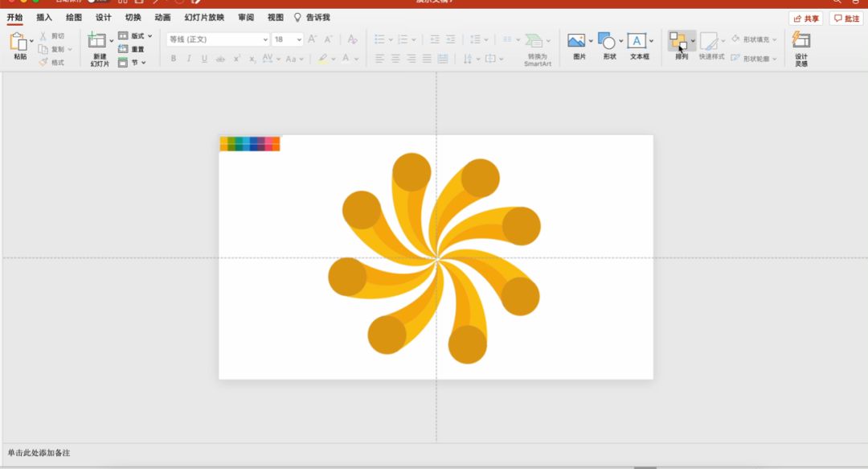Open the Shapes (形状) gallery
This screenshot has width=868, height=469.
[607, 40]
